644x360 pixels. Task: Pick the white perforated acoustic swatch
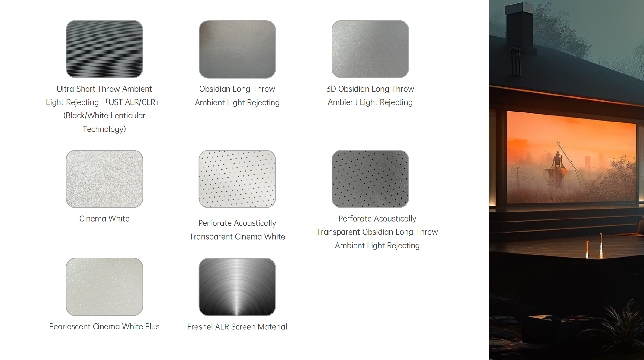coord(237,179)
